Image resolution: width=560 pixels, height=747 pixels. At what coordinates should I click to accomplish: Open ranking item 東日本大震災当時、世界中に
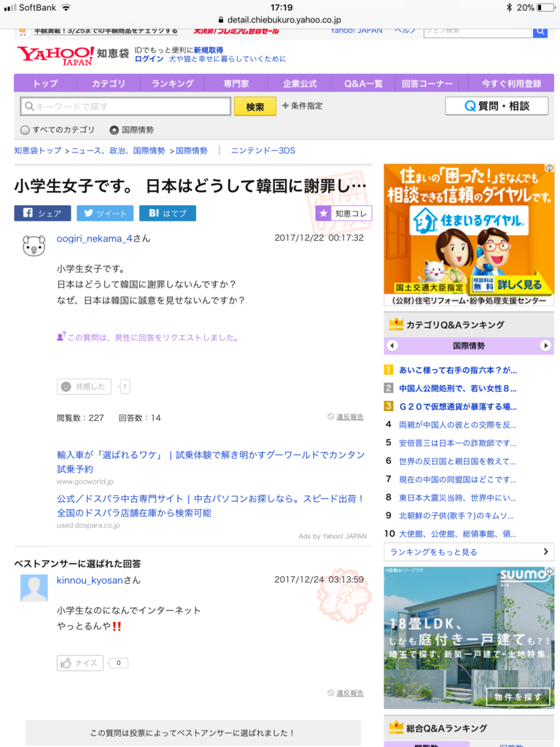[x=458, y=498]
